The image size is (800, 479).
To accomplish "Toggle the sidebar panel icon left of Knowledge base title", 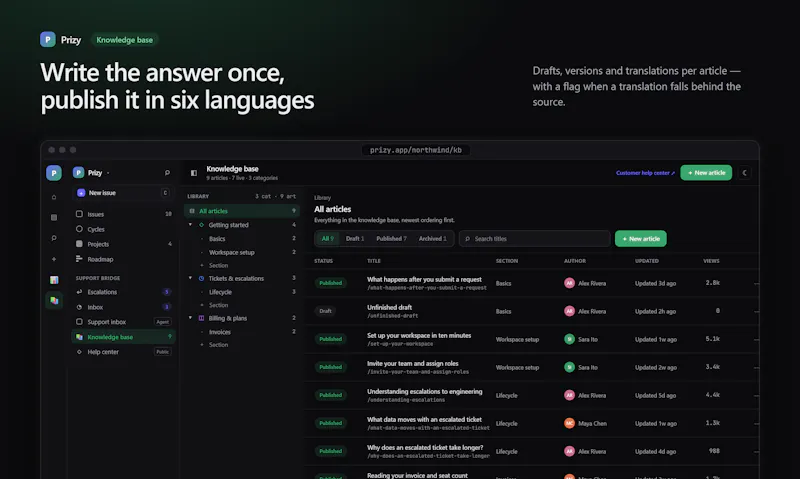I will click(194, 173).
